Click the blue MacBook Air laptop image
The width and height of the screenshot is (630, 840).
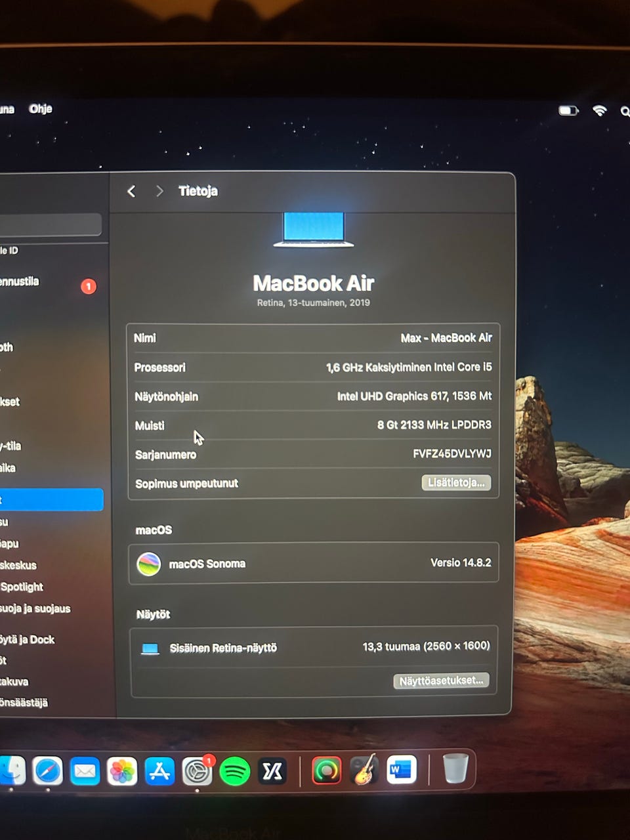(x=314, y=230)
